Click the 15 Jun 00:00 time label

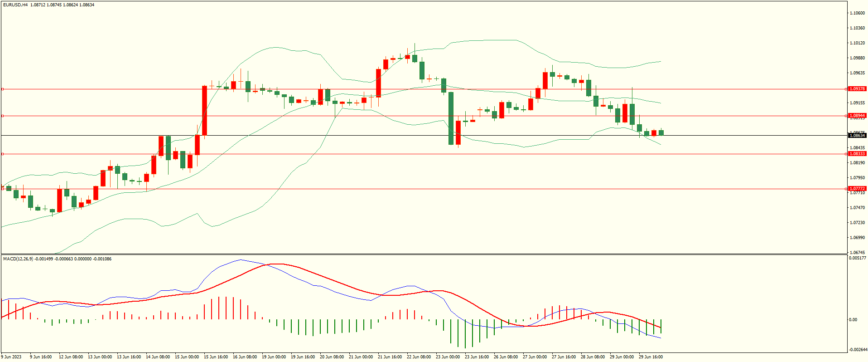tap(187, 357)
